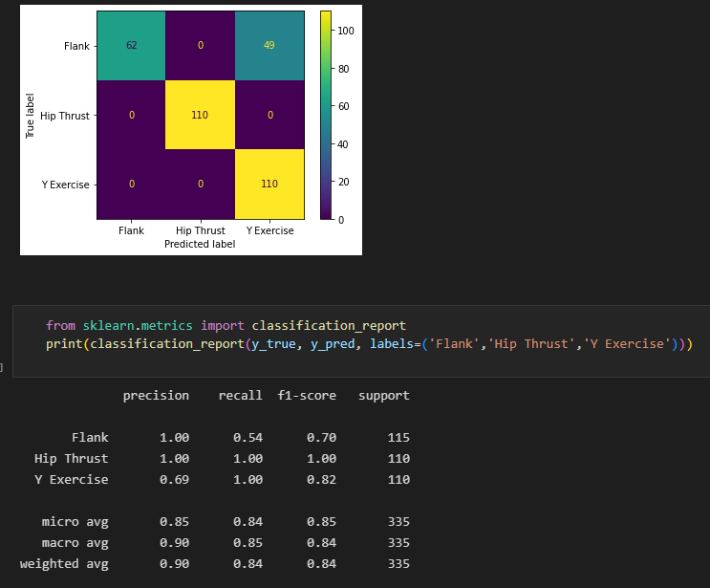This screenshot has width=710, height=588.
Task: Click the yellow Hip Thrust cell showing 110
Action: coord(201,115)
